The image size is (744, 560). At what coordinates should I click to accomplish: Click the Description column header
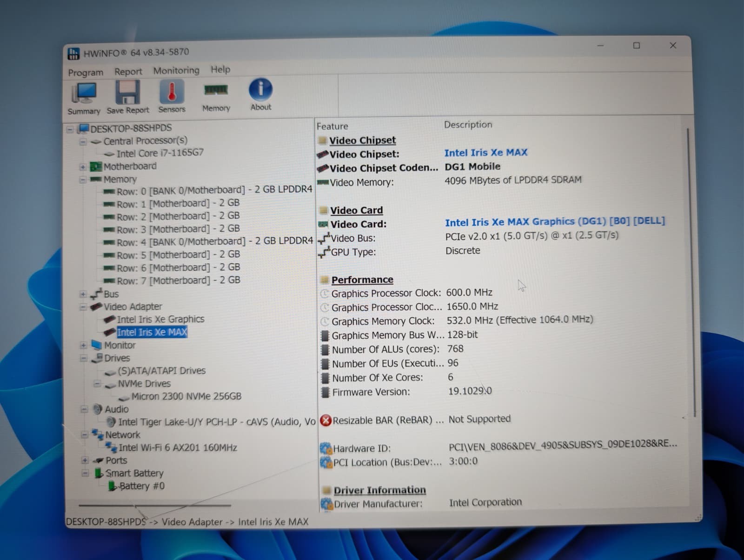pyautogui.click(x=468, y=125)
